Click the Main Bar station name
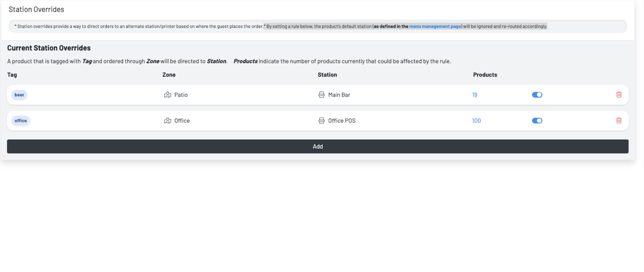 tap(339, 95)
